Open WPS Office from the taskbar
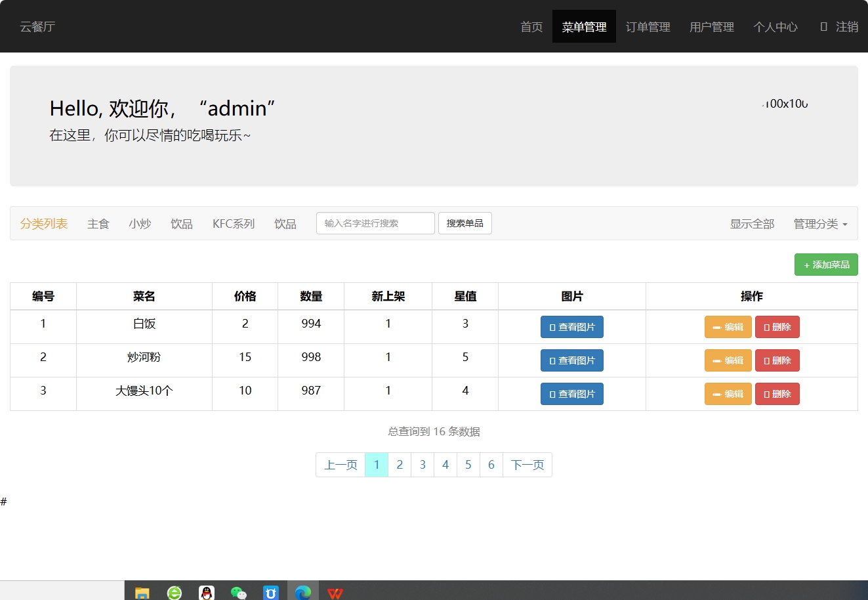The width and height of the screenshot is (868, 600). pos(335,593)
